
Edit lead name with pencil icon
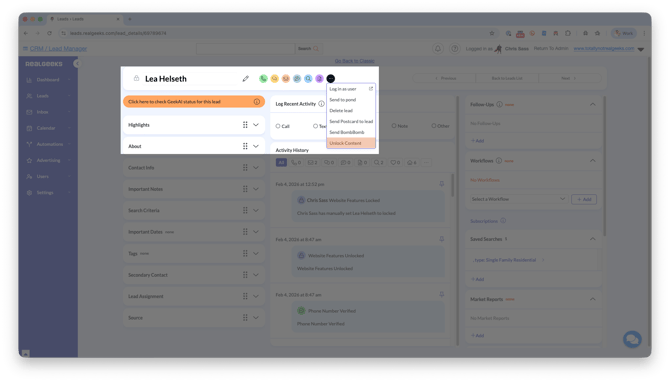[246, 79]
